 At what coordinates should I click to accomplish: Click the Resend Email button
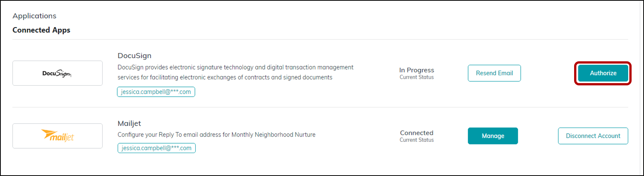point(494,73)
